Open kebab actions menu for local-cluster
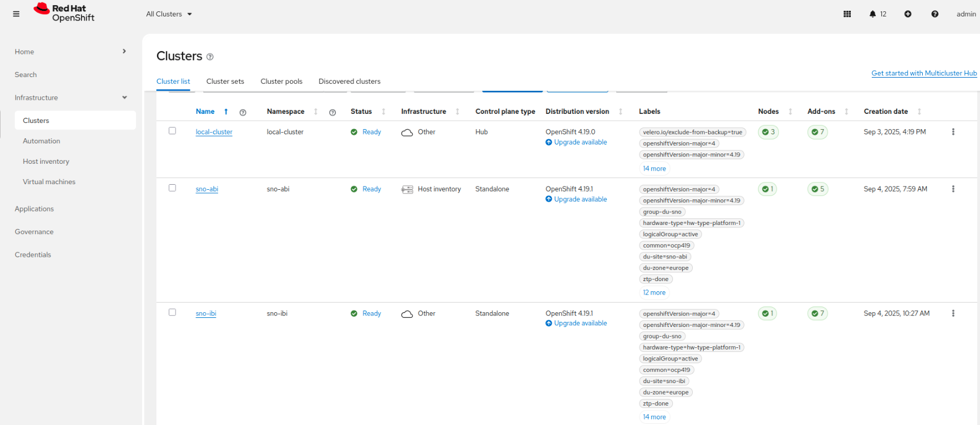This screenshot has width=980, height=425. (x=953, y=132)
